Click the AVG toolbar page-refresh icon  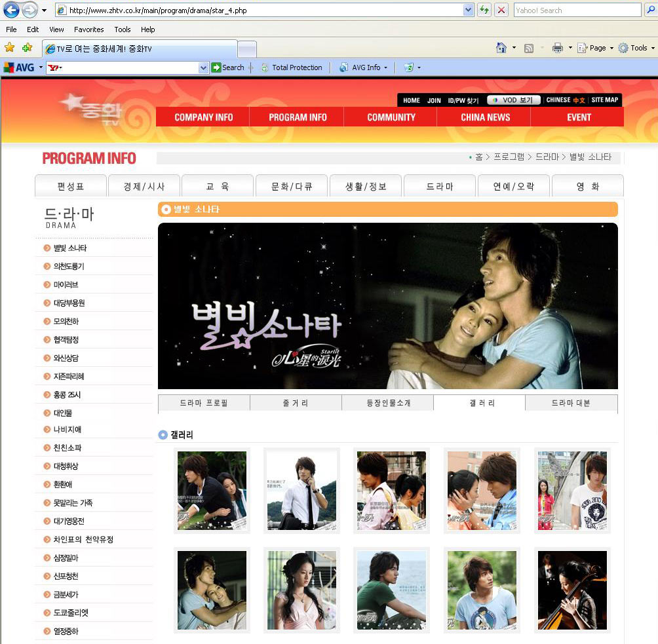tap(408, 67)
